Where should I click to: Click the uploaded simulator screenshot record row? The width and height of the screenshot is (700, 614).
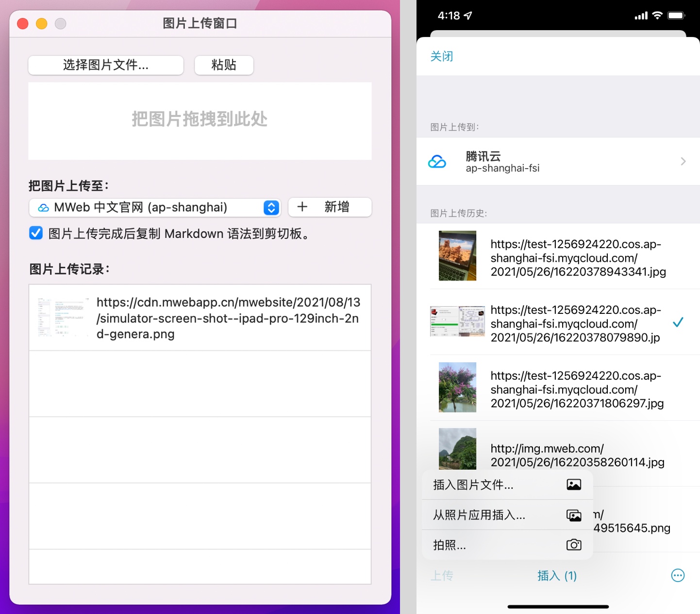200,318
